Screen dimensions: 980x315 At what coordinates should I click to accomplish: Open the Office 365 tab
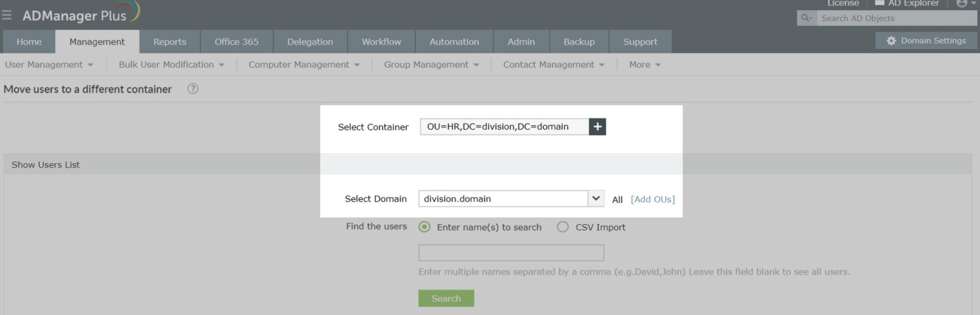(x=236, y=42)
